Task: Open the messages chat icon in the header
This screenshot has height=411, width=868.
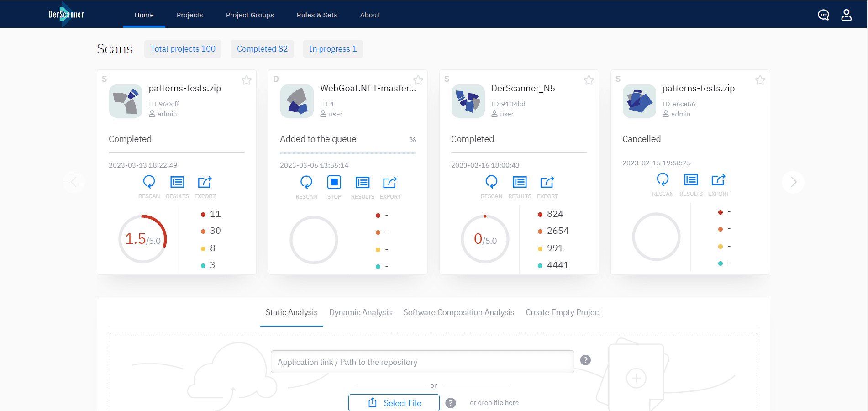Action: pyautogui.click(x=823, y=14)
